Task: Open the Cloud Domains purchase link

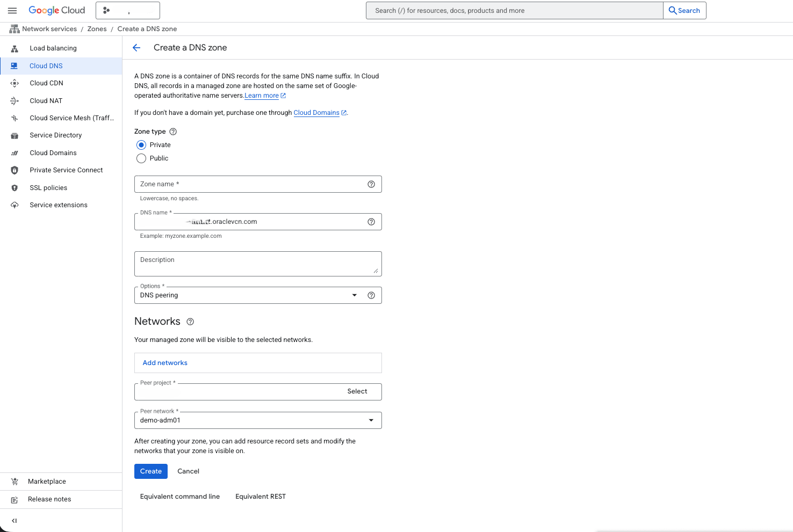Action: tap(316, 113)
